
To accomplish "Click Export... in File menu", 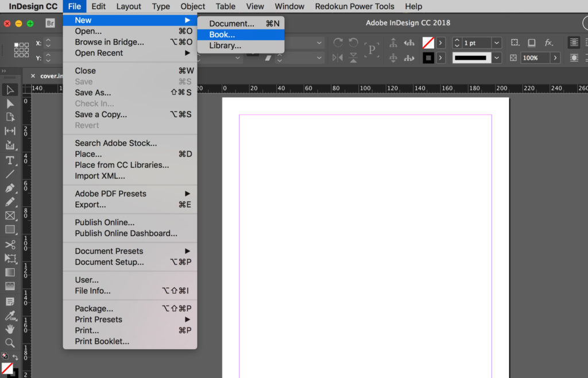I will coord(130,205).
